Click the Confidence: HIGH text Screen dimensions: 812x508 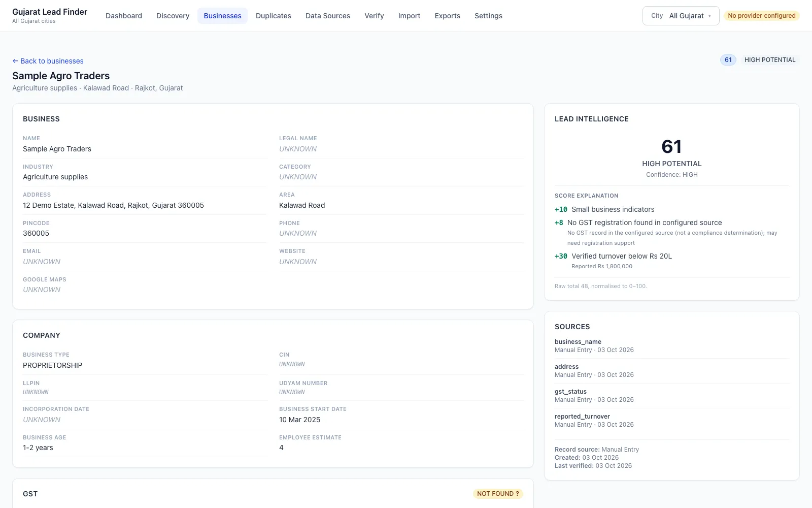(x=671, y=175)
